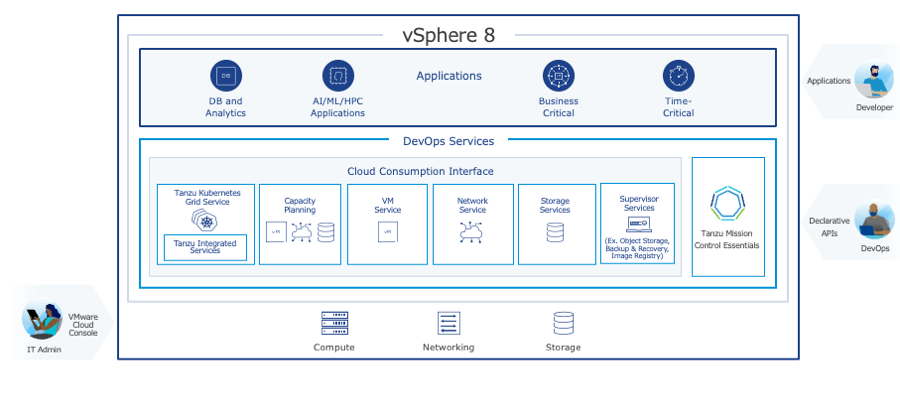Viewport: 900px width, 414px height.
Task: Click the IT Admin label
Action: [x=44, y=349]
